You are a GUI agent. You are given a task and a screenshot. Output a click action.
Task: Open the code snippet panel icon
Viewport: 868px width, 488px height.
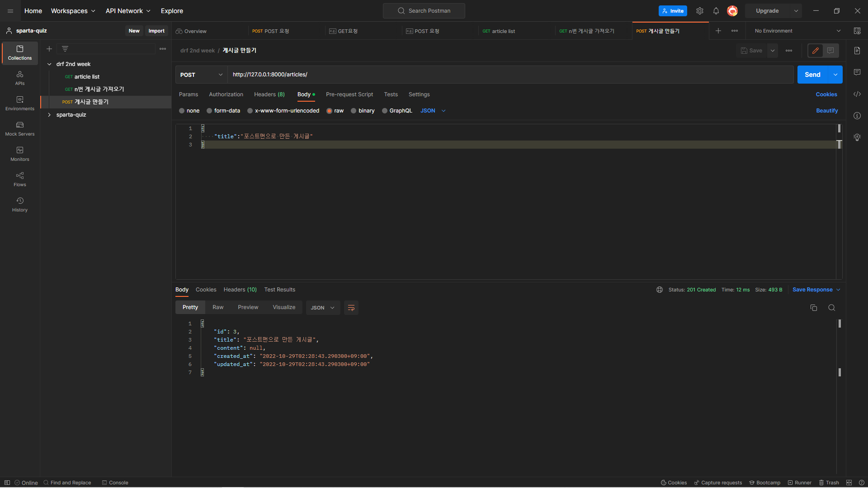click(857, 94)
